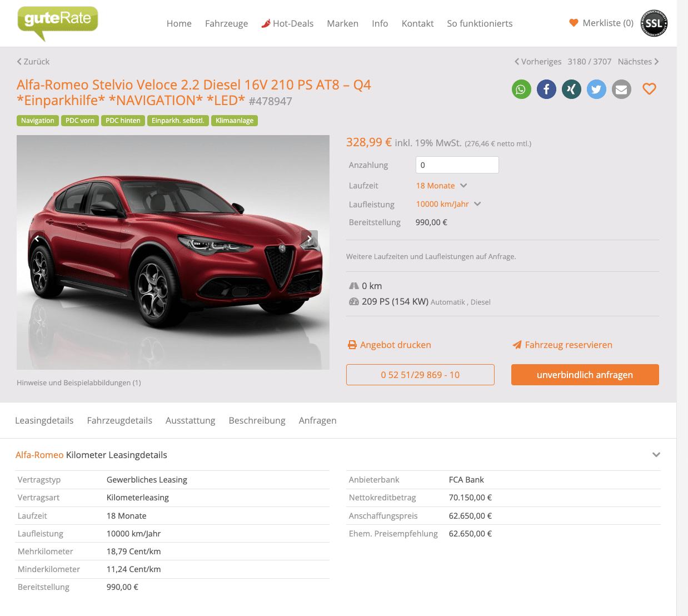Open the Info menu item
688x616 pixels.
[380, 23]
